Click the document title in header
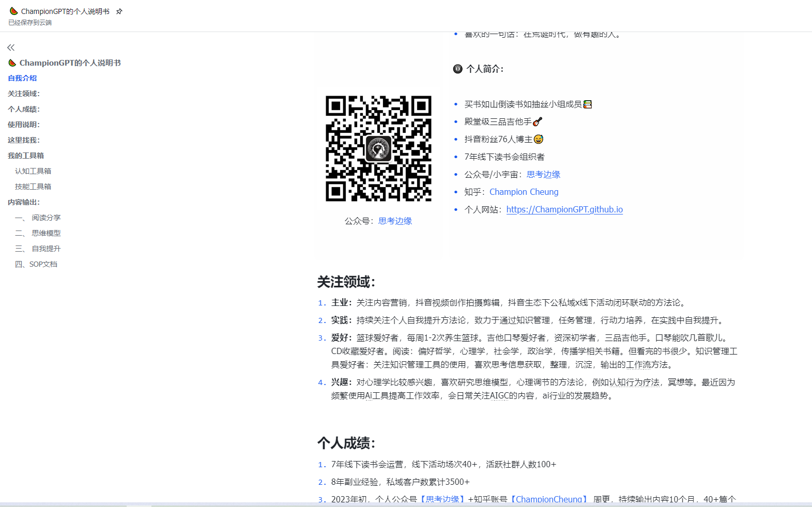This screenshot has width=812, height=507. click(x=65, y=11)
